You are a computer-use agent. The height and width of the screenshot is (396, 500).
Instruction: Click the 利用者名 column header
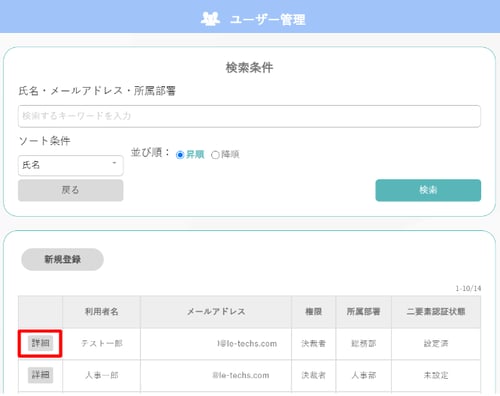point(101,312)
